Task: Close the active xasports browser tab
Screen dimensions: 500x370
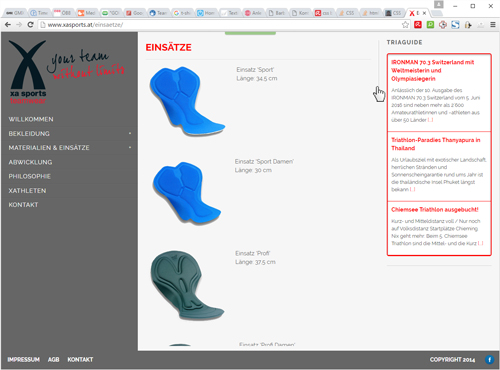Action: click(424, 13)
